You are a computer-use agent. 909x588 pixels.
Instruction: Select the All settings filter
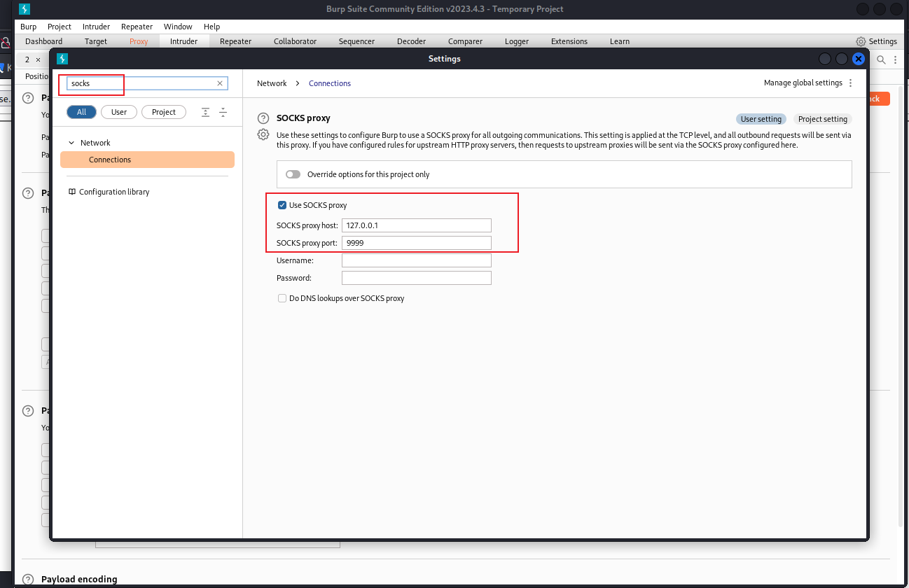[x=82, y=112]
